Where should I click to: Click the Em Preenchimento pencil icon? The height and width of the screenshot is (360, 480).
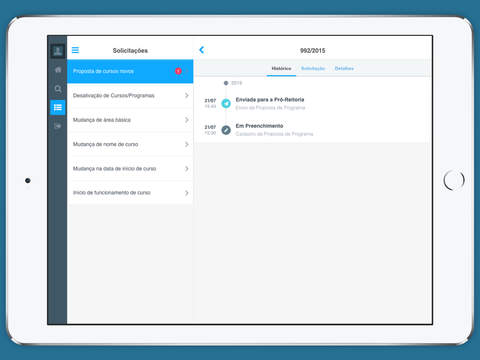click(226, 130)
